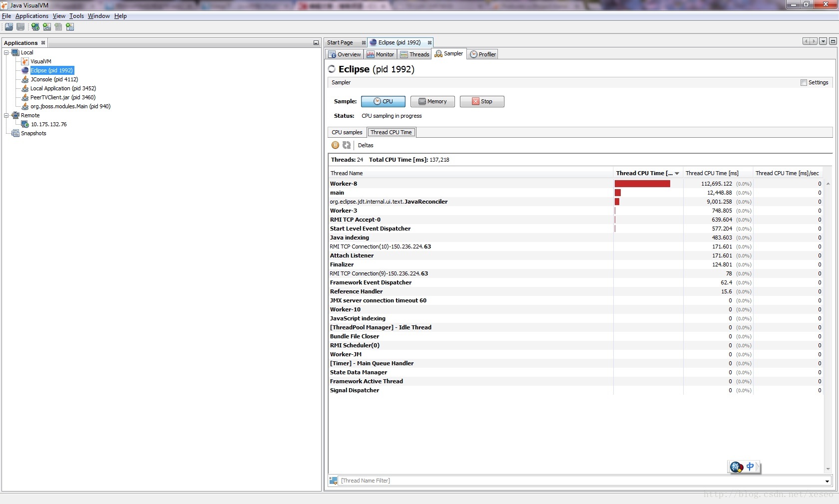
Task: Click the Worker-8 red CPU time bar
Action: (x=642, y=184)
